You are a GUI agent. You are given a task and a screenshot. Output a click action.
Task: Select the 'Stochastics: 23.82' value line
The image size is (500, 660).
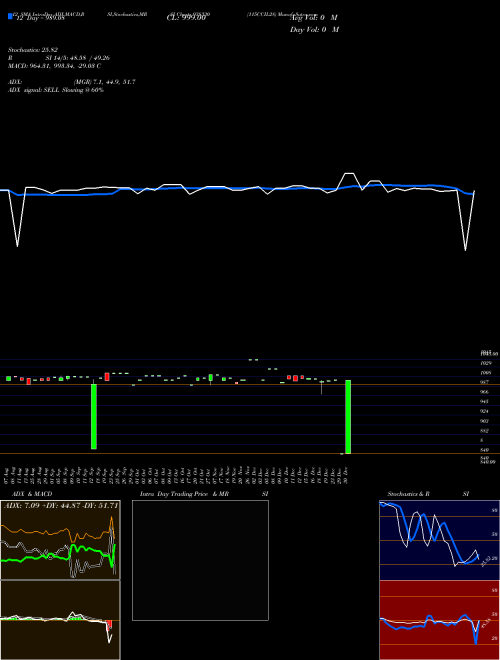[x=33, y=50]
